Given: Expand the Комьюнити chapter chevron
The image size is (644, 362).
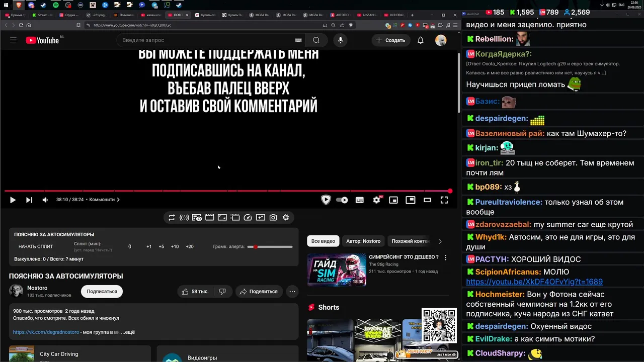Looking at the screenshot, I should (118, 200).
